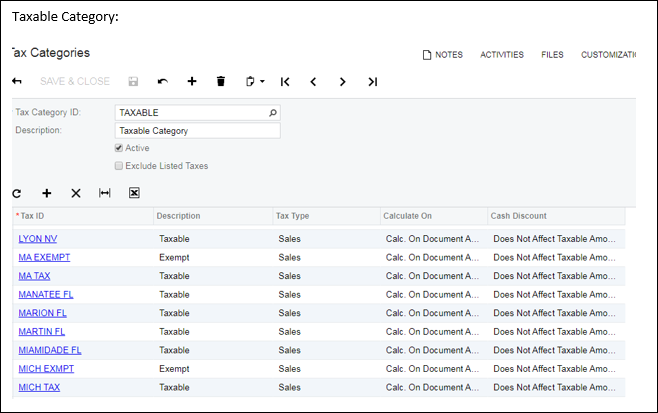Click the delete trash icon
The width and height of the screenshot is (658, 413).
(221, 81)
